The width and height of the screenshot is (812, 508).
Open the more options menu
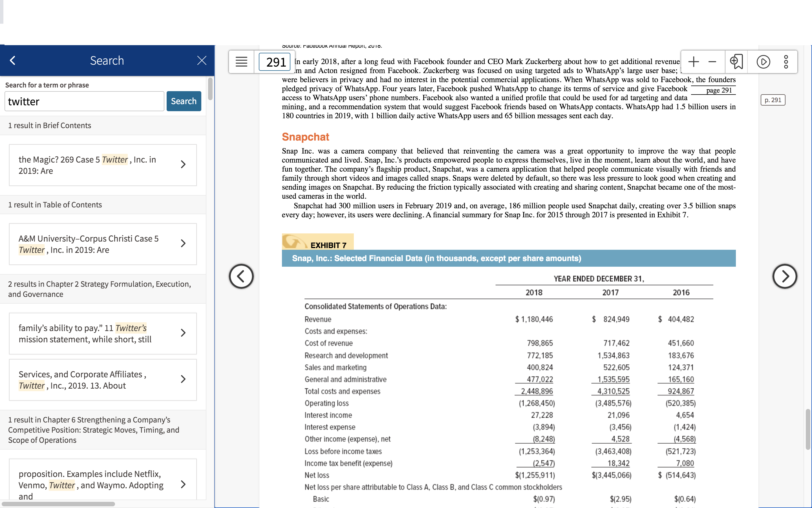pyautogui.click(x=786, y=62)
